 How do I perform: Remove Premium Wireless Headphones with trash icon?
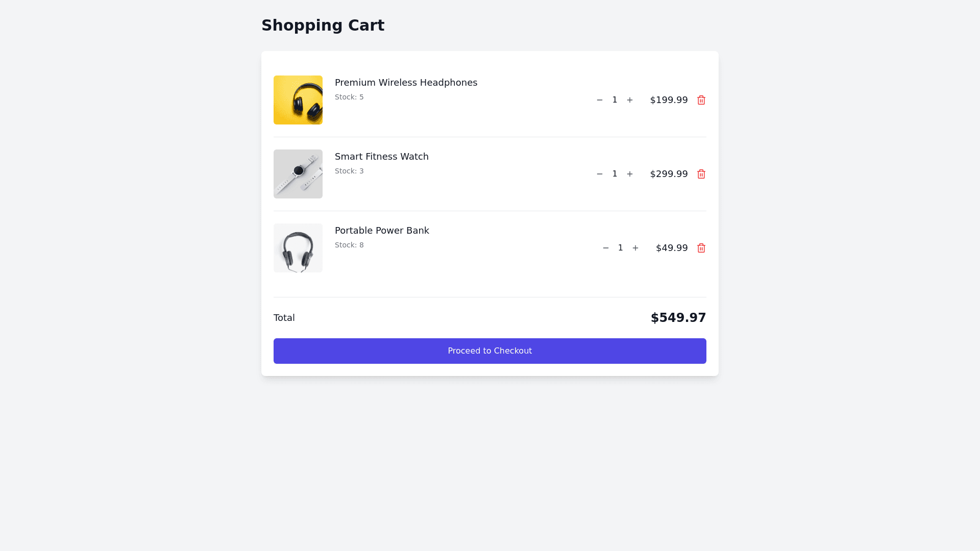click(x=701, y=100)
